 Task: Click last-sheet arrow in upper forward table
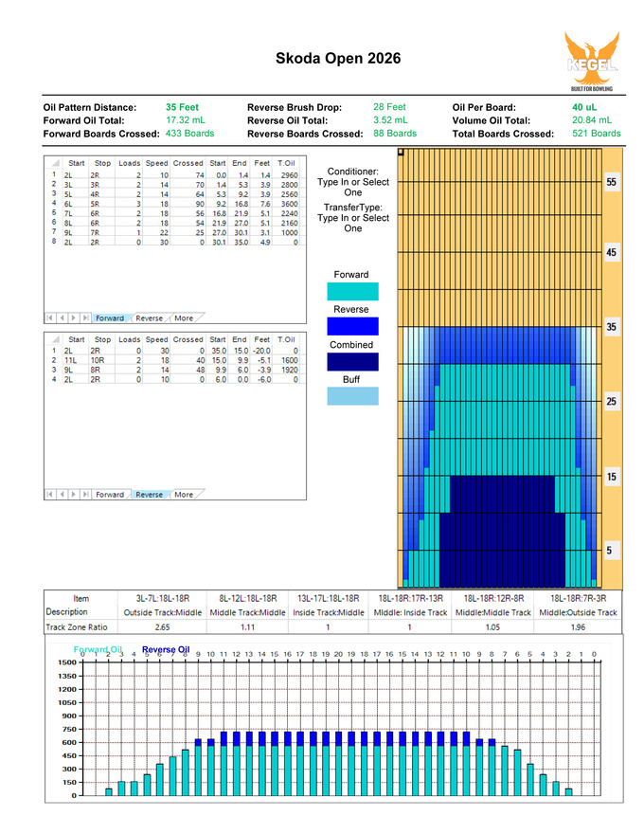tap(85, 318)
